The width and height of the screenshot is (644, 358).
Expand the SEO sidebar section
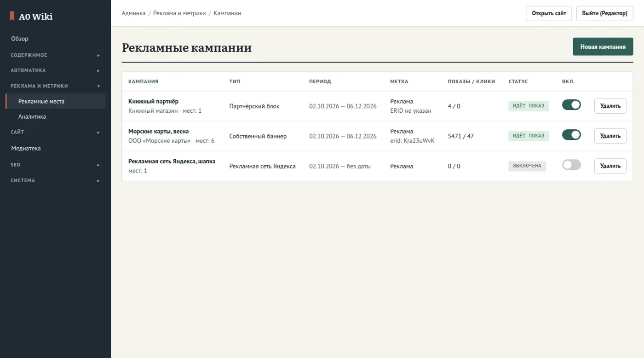pyautogui.click(x=55, y=165)
